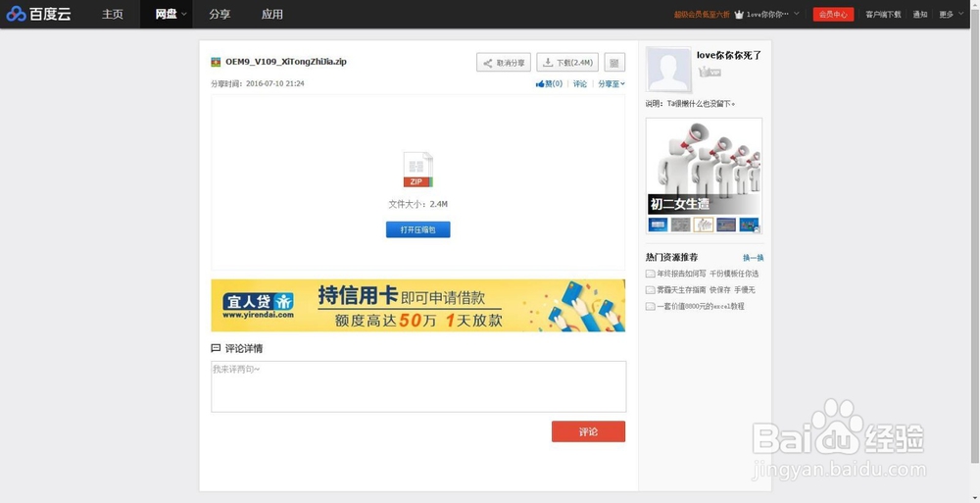Click the 取消分享 button
This screenshot has width=980, height=503.
pos(504,63)
